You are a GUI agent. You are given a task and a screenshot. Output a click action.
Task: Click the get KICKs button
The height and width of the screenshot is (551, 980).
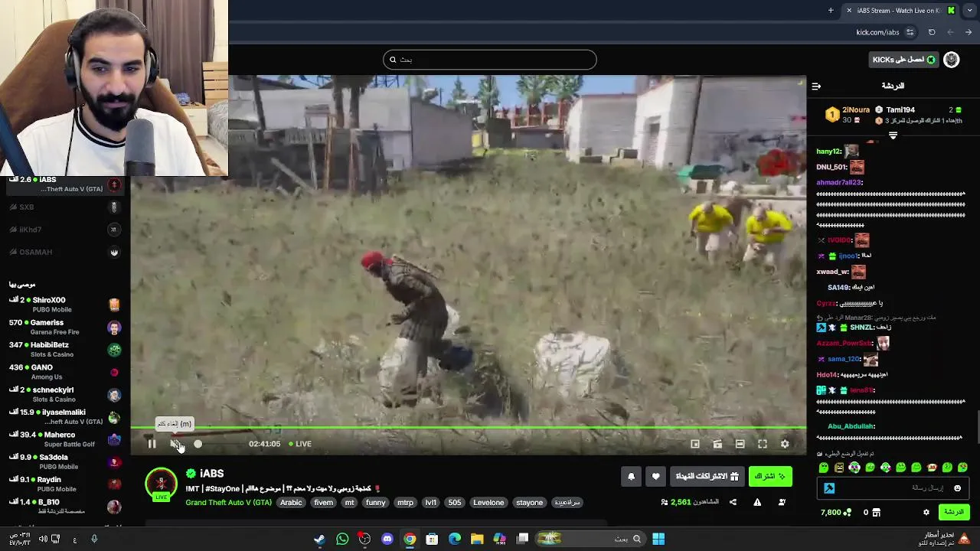[903, 60]
